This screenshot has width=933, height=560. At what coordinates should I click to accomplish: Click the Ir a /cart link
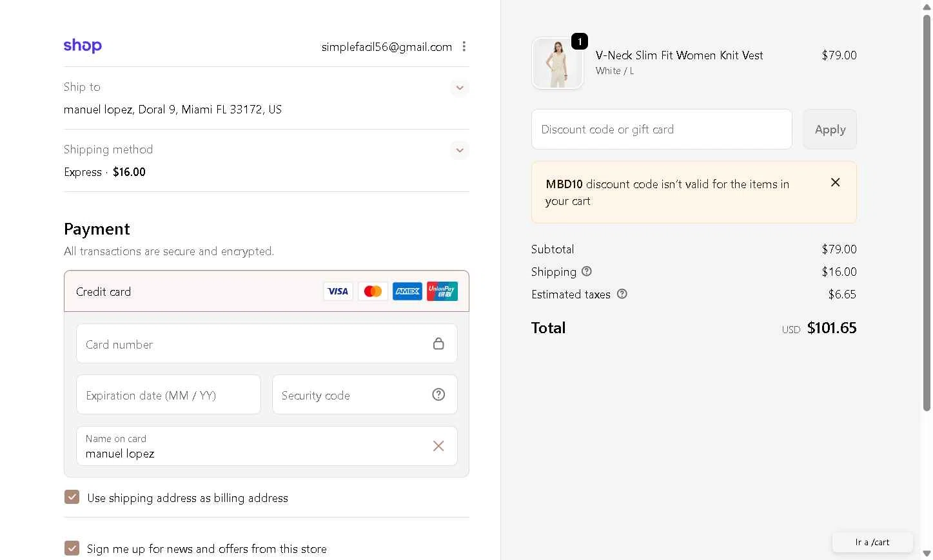[x=872, y=542]
